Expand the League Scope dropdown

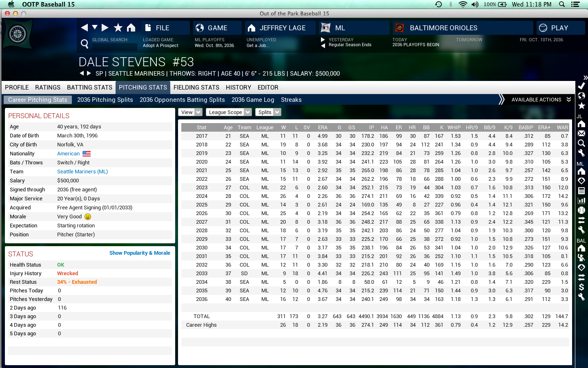click(229, 112)
